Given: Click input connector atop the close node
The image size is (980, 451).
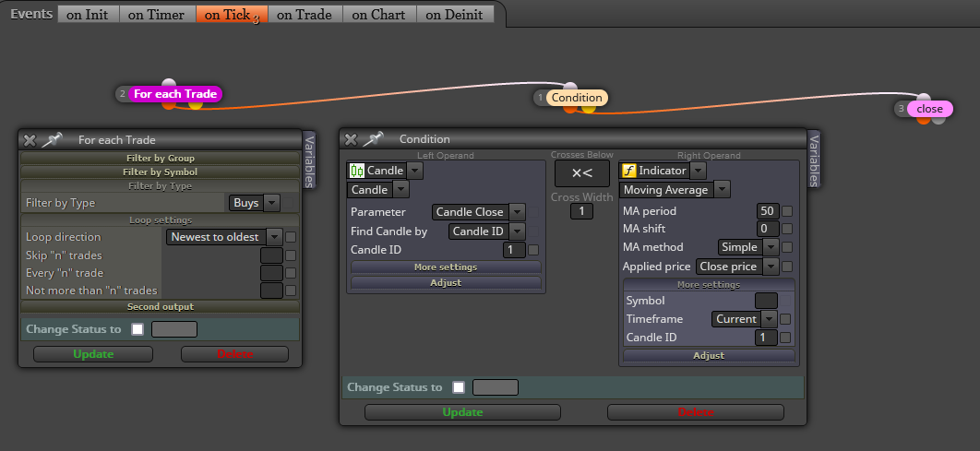Looking at the screenshot, I should (924, 98).
